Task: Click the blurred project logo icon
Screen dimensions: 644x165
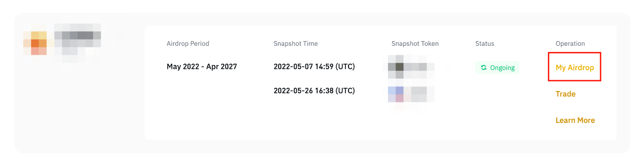Action: (x=35, y=43)
